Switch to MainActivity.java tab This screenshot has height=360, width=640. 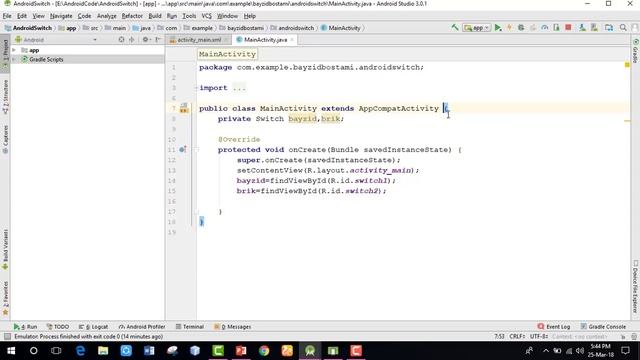(x=265, y=40)
